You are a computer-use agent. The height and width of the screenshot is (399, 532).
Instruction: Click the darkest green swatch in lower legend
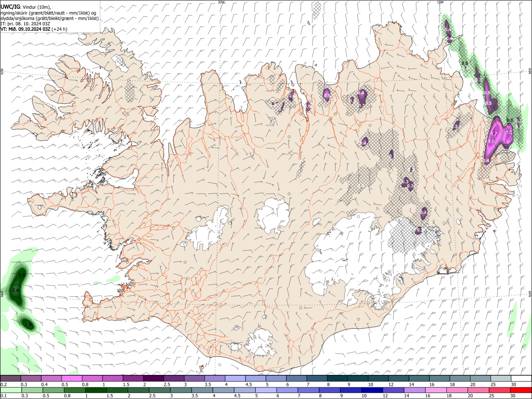pyautogui.click(x=96, y=390)
